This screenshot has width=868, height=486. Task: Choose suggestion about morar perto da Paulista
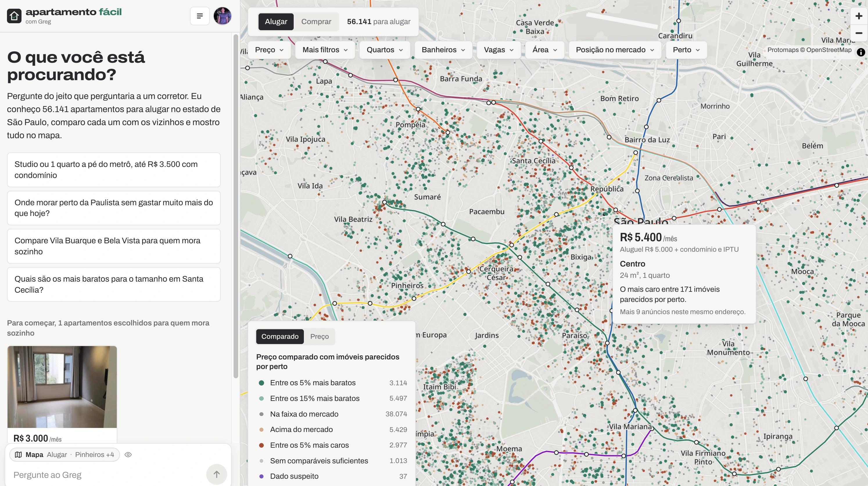(114, 208)
